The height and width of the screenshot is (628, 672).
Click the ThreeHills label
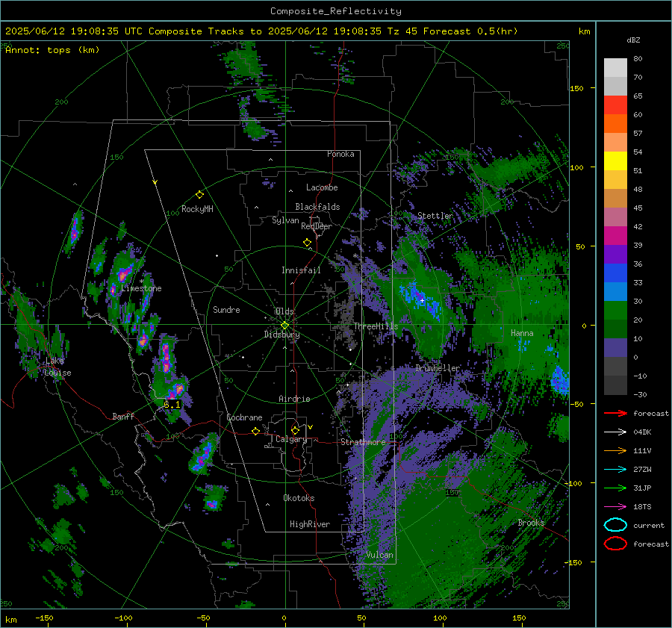coord(376,326)
